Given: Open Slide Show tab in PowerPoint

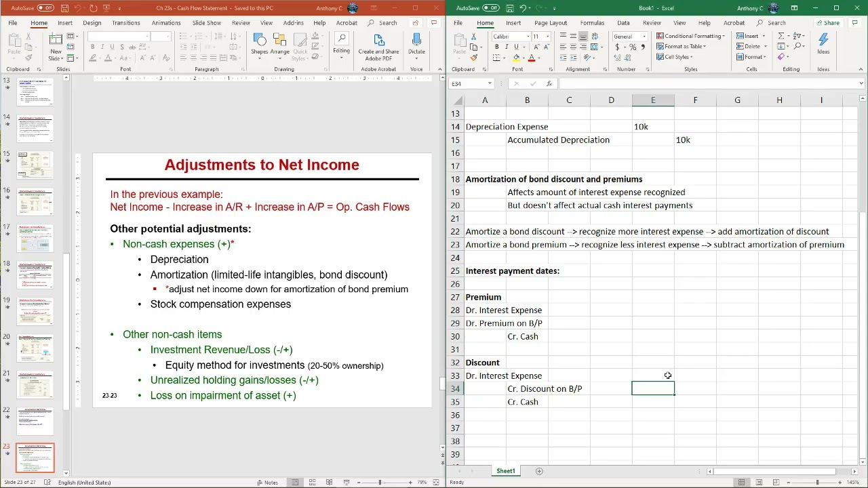Looking at the screenshot, I should click(206, 23).
